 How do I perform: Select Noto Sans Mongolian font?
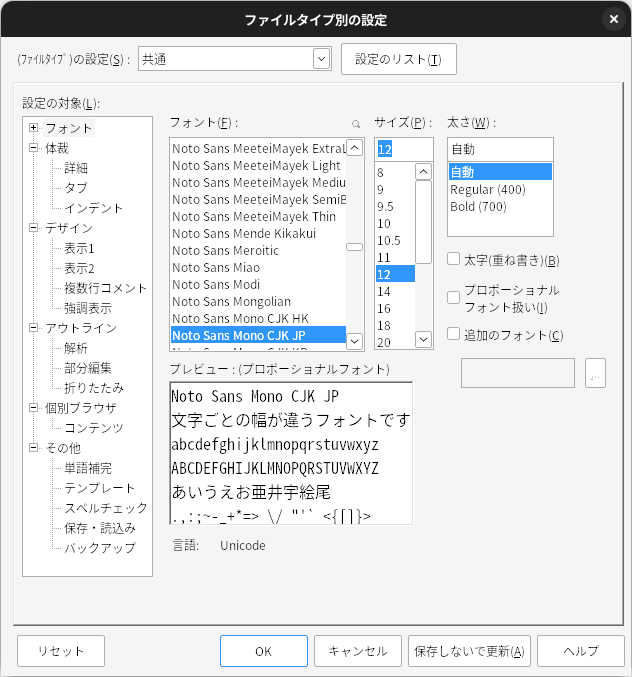tap(258, 301)
